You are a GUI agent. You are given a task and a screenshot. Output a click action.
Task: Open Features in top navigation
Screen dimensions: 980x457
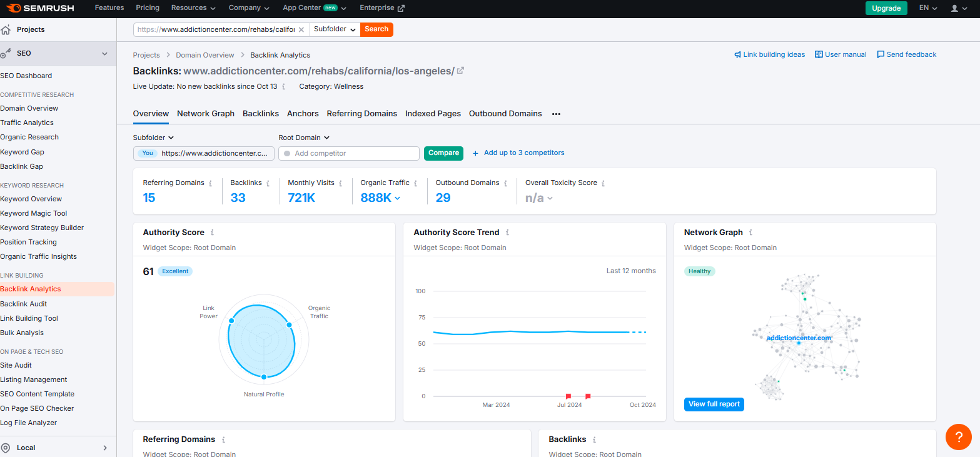click(109, 8)
